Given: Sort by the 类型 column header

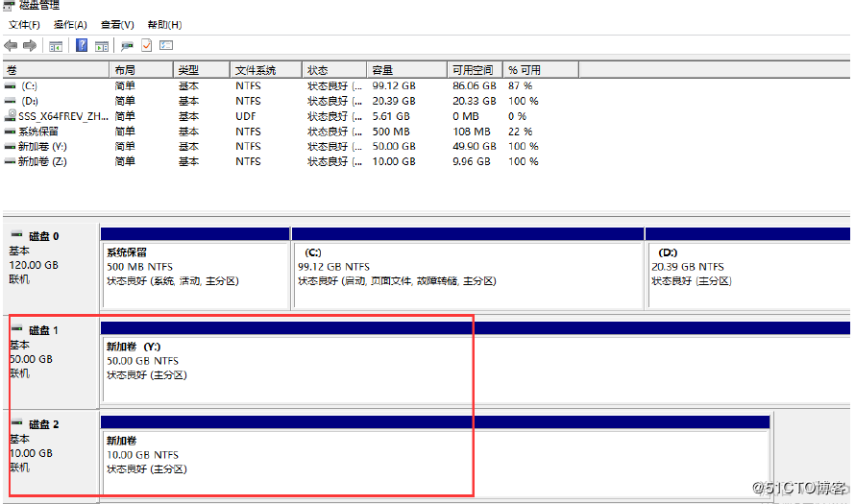Looking at the screenshot, I should pos(203,70).
